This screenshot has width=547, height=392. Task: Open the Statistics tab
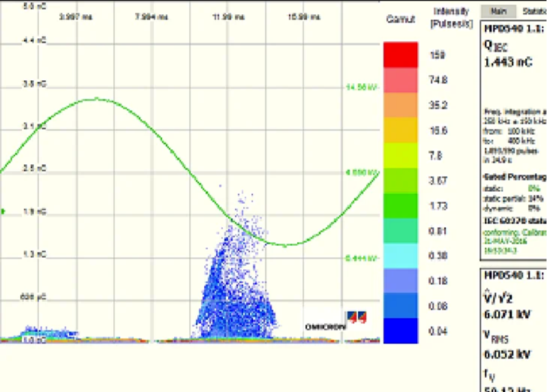point(533,11)
